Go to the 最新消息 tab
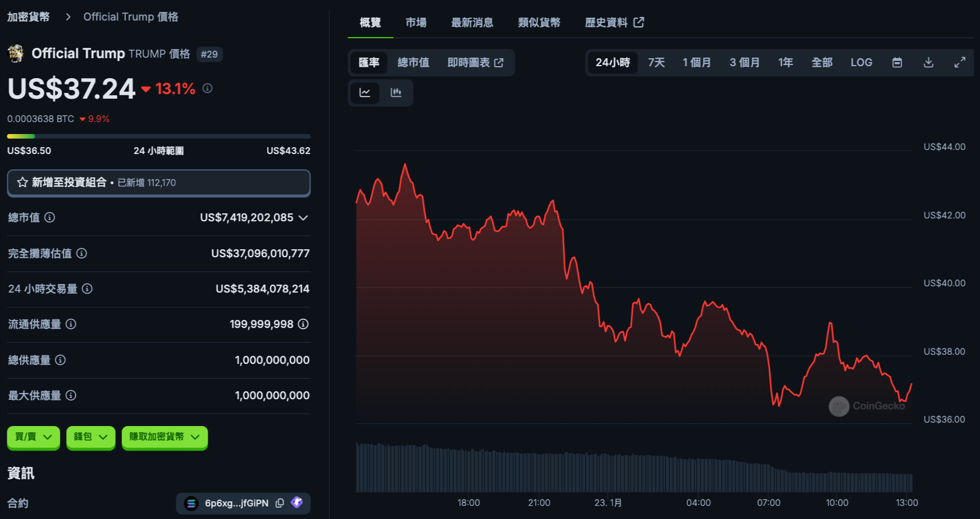The image size is (980, 519). tap(471, 22)
